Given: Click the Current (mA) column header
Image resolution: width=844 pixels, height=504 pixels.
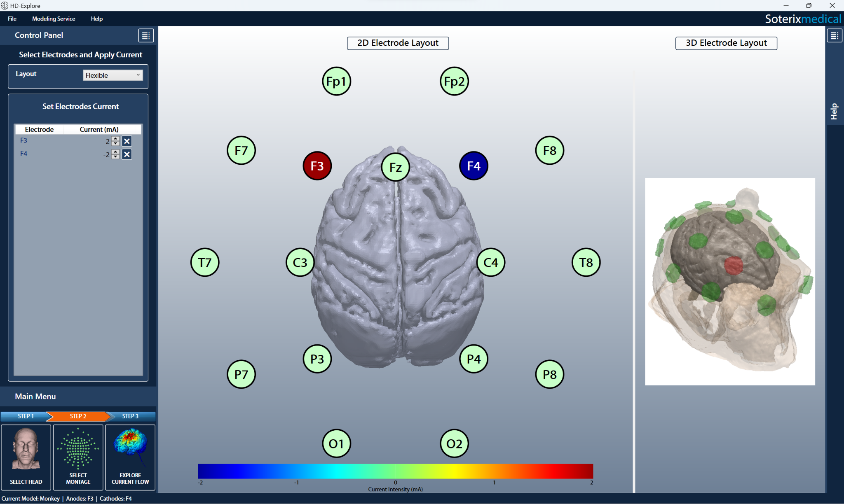Looking at the screenshot, I should (x=99, y=129).
